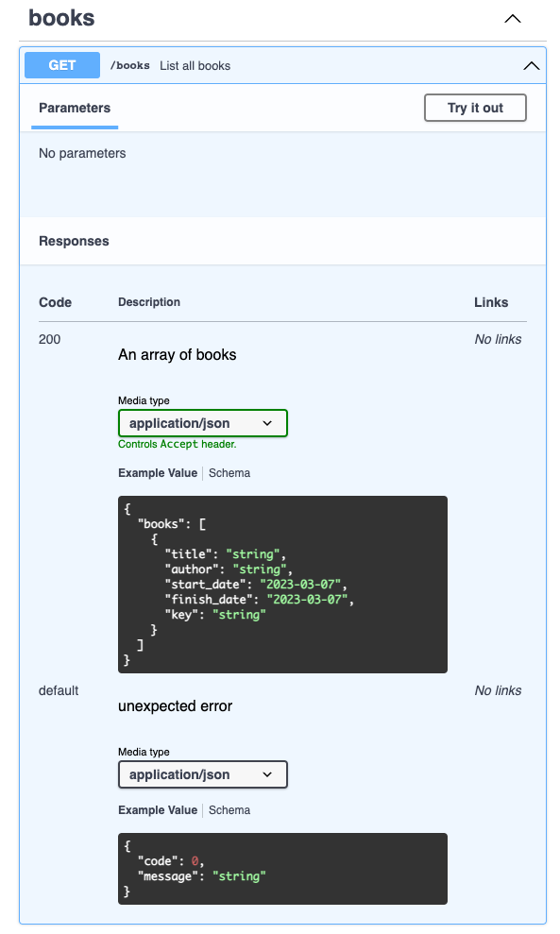Click the books section heading
The width and height of the screenshot is (560, 934).
pyautogui.click(x=61, y=18)
